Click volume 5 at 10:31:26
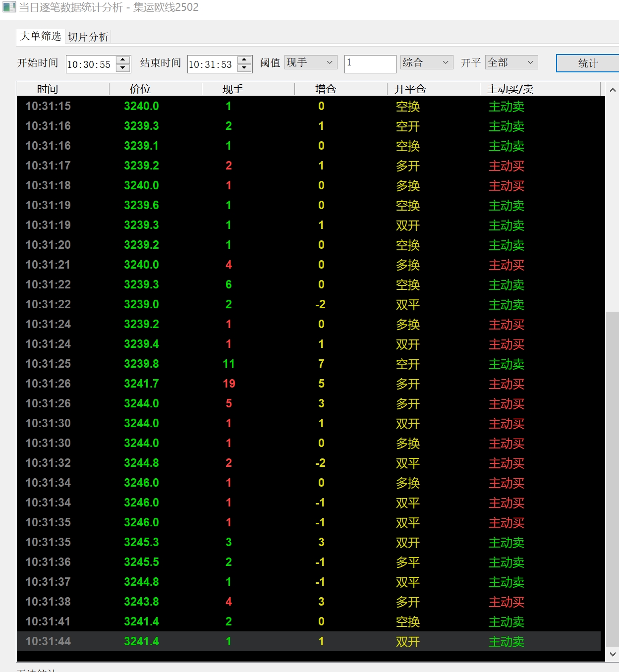The height and width of the screenshot is (672, 619). pyautogui.click(x=228, y=403)
